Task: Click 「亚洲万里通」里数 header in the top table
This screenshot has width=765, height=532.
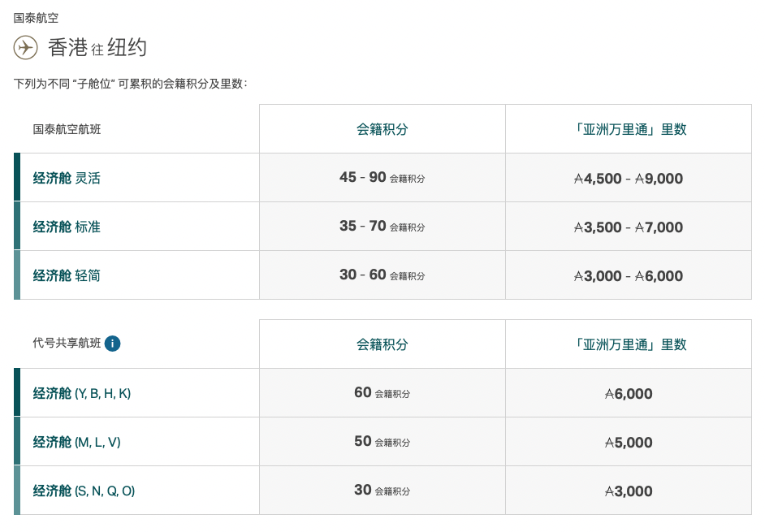Action: [x=629, y=129]
